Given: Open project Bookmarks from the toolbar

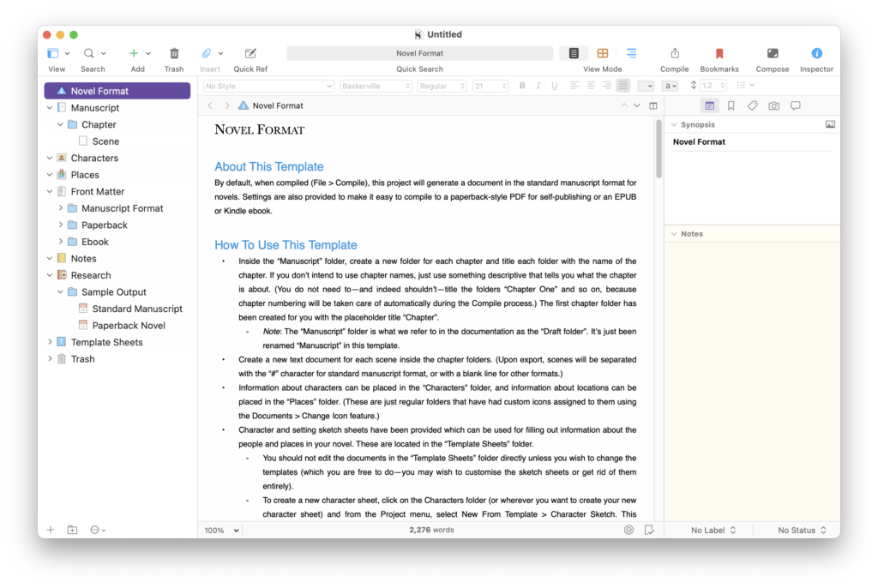Looking at the screenshot, I should [x=719, y=53].
